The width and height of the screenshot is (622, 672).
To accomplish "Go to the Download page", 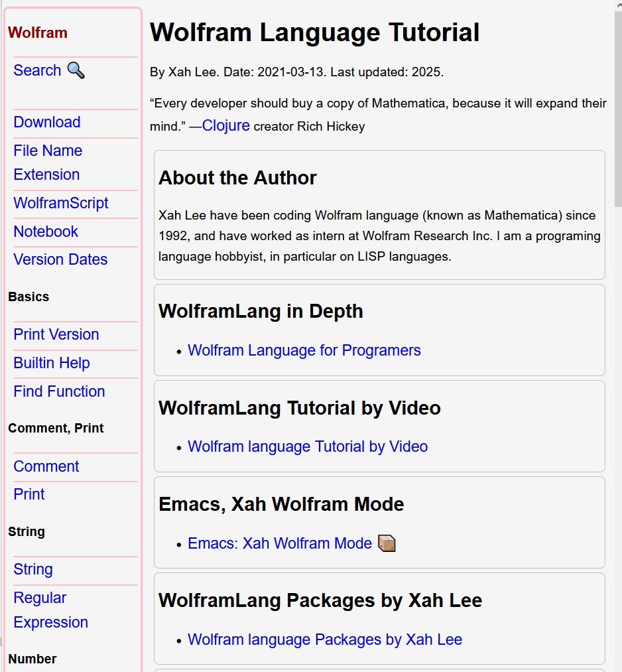I will tap(46, 122).
